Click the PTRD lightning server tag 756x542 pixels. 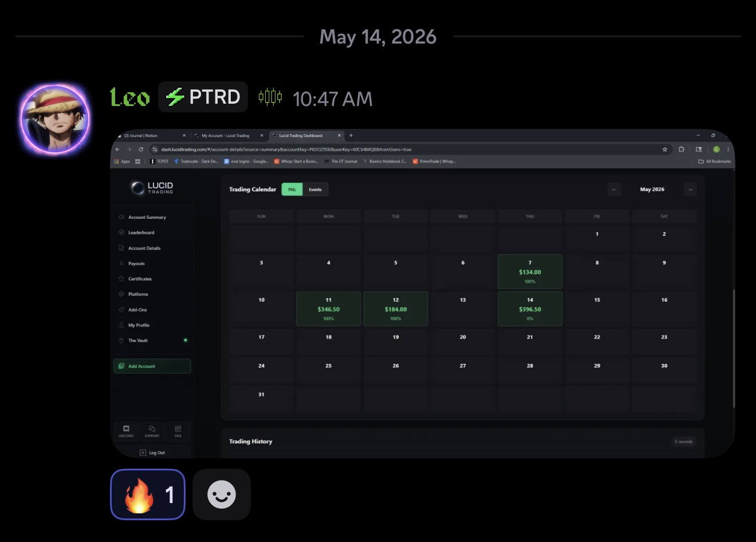203,97
